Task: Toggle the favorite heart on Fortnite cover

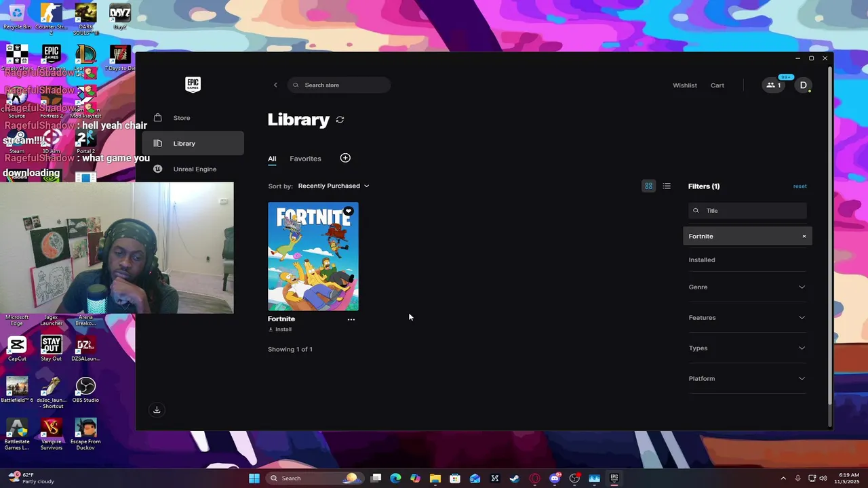Action: pyautogui.click(x=348, y=211)
